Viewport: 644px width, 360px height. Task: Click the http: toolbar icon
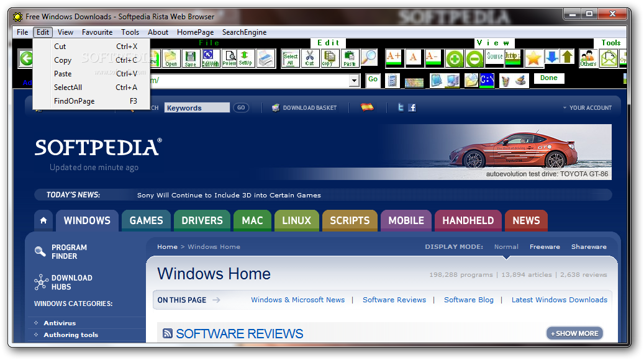pos(512,58)
